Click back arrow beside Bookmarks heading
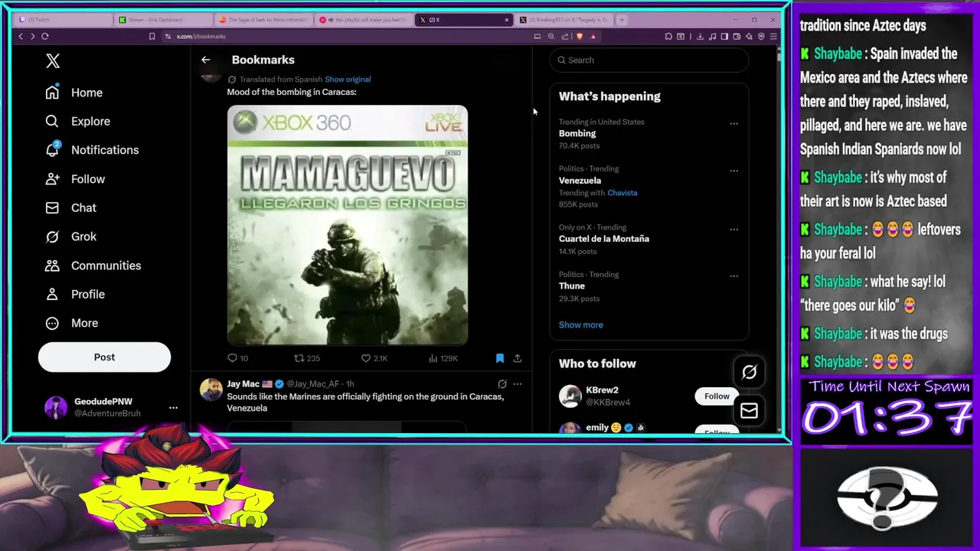This screenshot has width=980, height=551. [x=205, y=60]
